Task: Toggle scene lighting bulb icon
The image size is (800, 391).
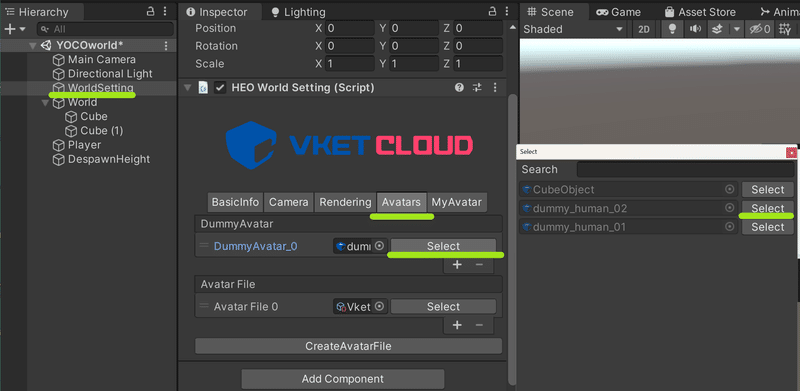Action: 672,29
